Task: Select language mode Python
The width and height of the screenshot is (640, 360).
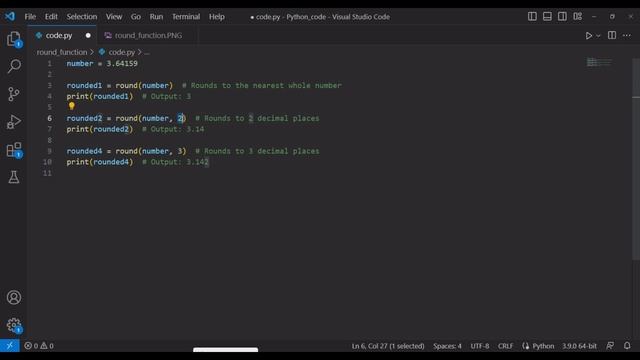Action: (x=543, y=346)
